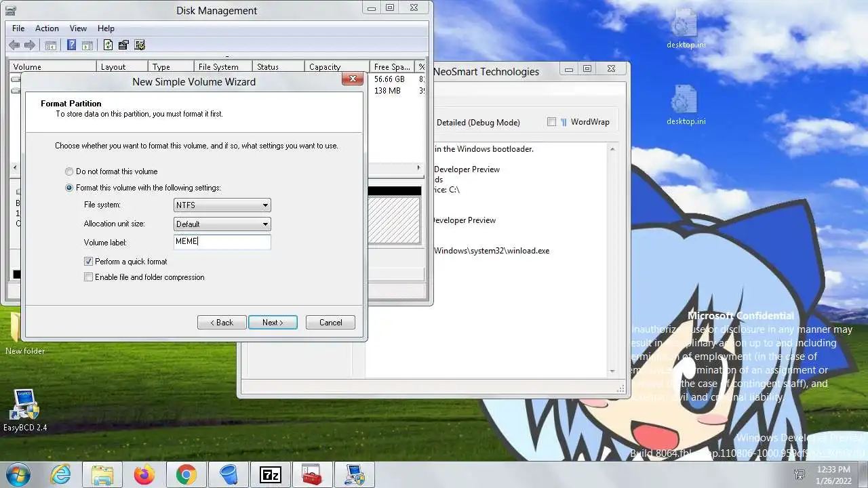The width and height of the screenshot is (868, 488).
Task: Click scroll down arrow in EasyBCD text pane
Action: click(612, 371)
